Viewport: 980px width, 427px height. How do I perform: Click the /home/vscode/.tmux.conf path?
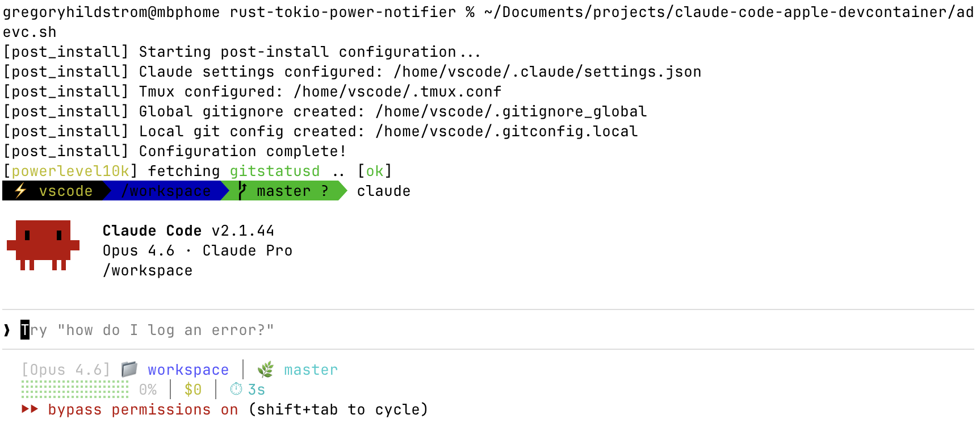click(x=397, y=91)
